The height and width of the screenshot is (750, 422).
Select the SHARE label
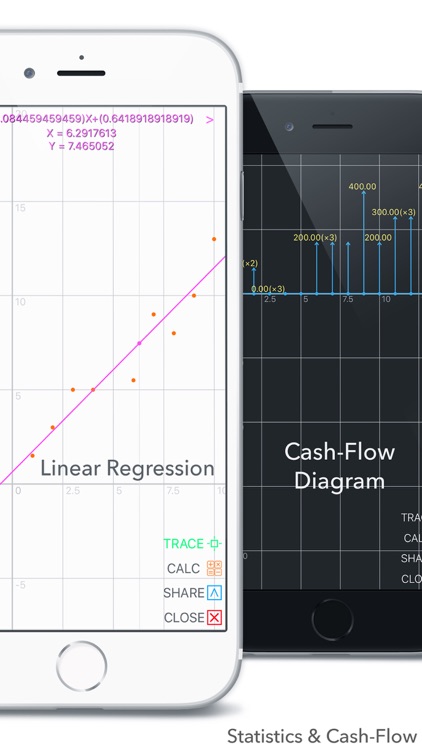184,593
